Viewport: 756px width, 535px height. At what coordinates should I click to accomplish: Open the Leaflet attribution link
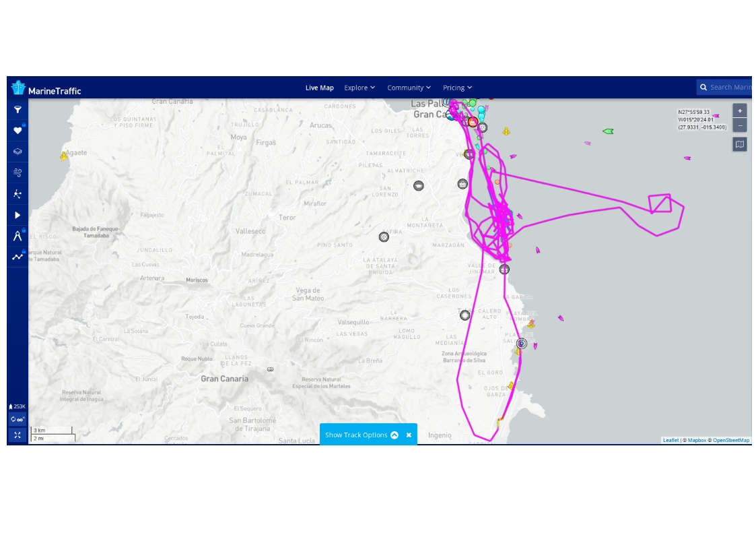(671, 440)
